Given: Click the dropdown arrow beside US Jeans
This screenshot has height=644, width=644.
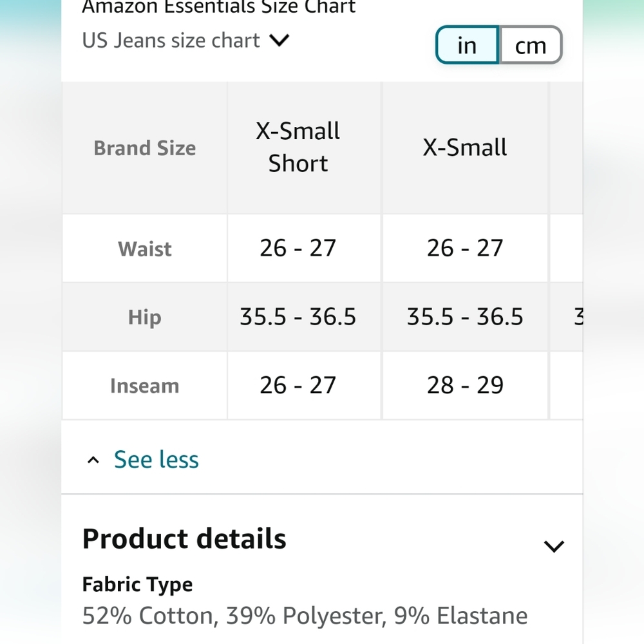Looking at the screenshot, I should click(x=279, y=41).
